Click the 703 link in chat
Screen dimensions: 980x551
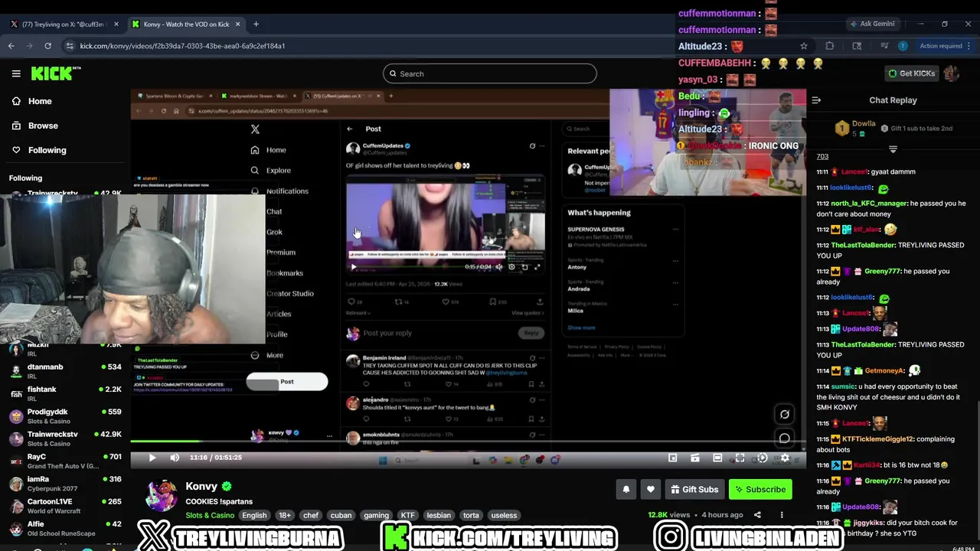pyautogui.click(x=822, y=157)
